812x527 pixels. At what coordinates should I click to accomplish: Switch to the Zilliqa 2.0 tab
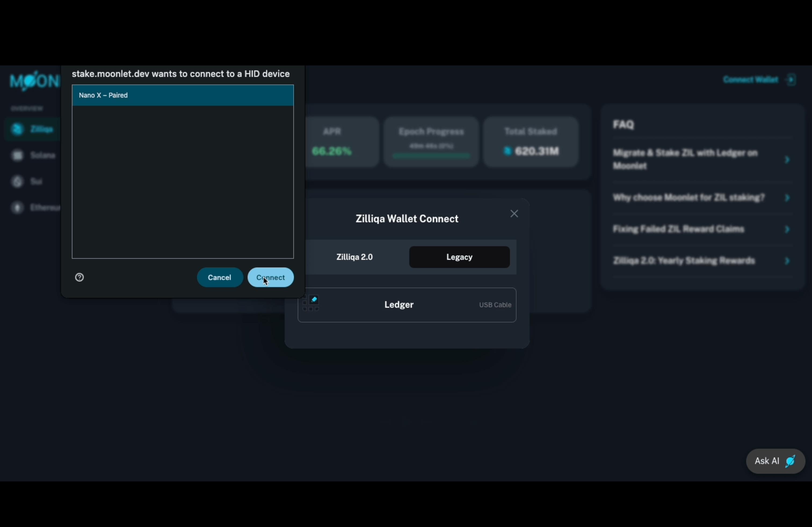click(x=354, y=257)
